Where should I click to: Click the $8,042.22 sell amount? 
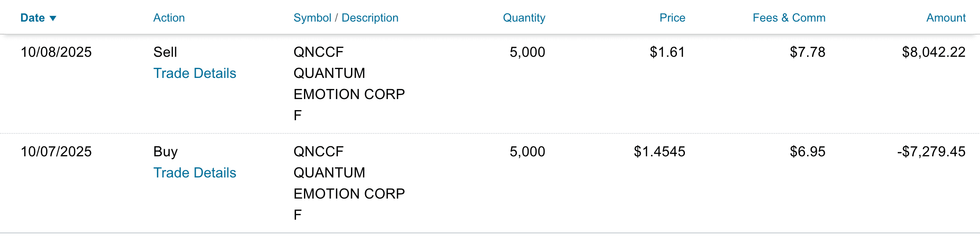933,52
